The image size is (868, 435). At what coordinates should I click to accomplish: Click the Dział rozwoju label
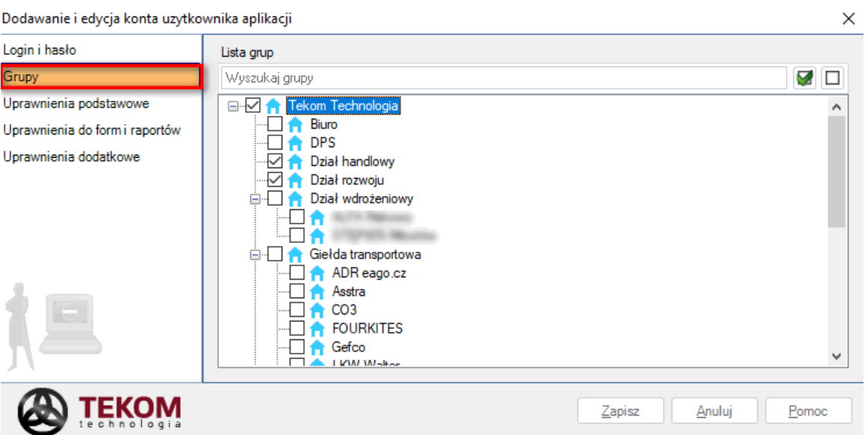(x=347, y=180)
